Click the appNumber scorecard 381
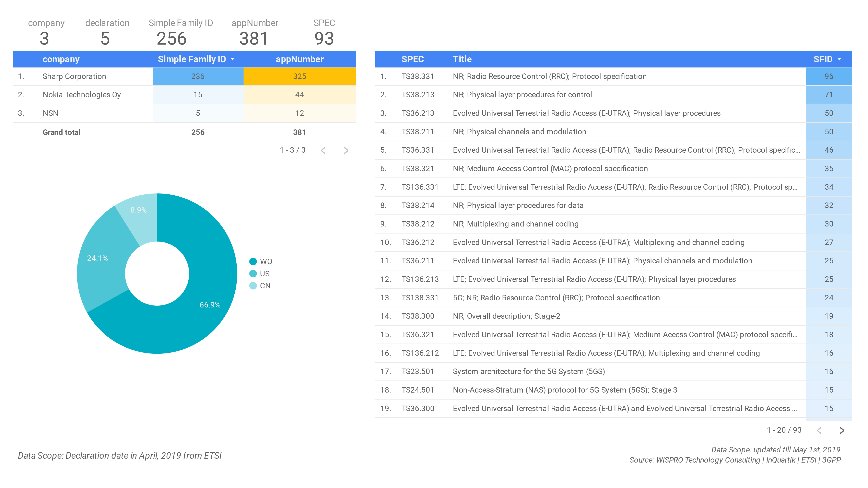Image resolution: width=868 pixels, height=488 pixels. point(254,32)
